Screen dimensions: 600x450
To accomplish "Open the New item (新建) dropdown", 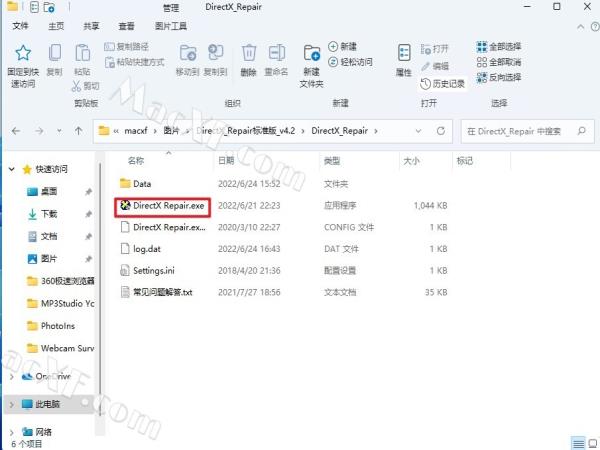I will [x=342, y=47].
